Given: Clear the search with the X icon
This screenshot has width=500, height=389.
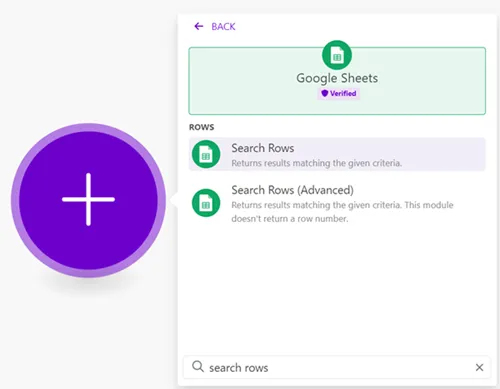Looking at the screenshot, I should point(479,367).
